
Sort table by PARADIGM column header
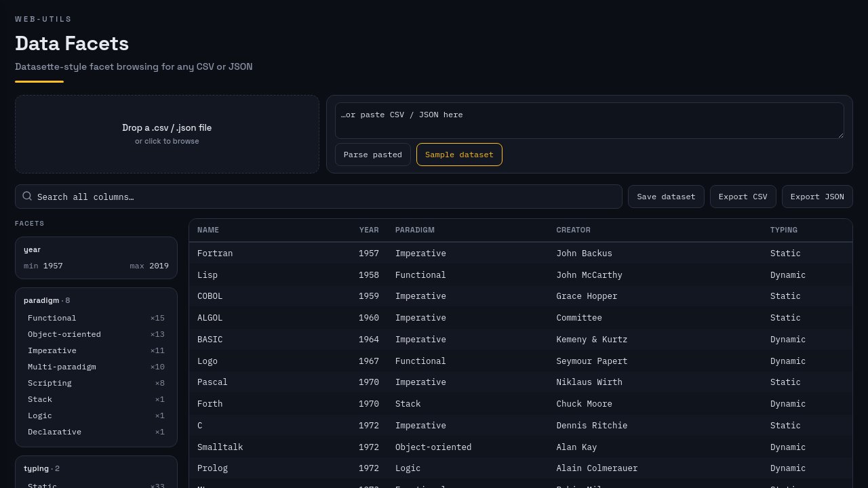pos(415,230)
